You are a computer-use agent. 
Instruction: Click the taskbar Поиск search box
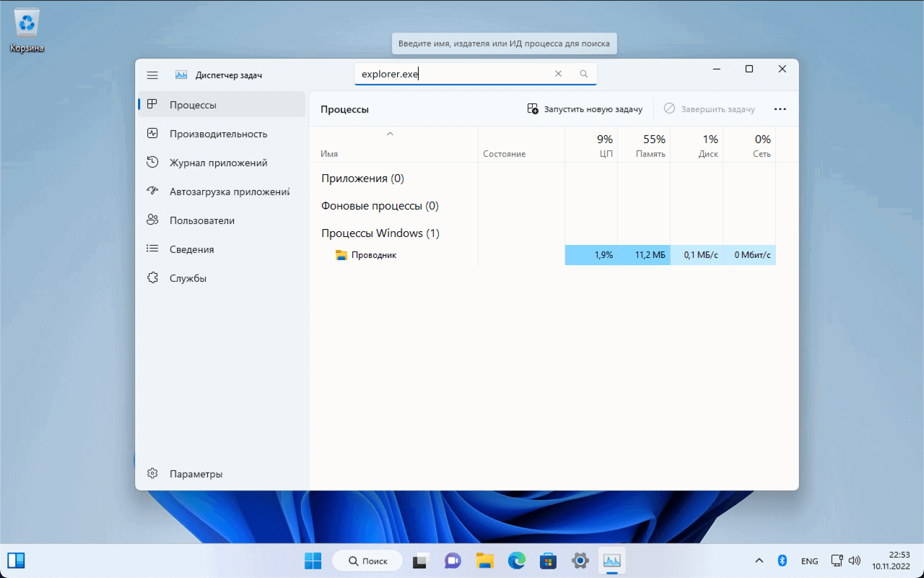367,561
